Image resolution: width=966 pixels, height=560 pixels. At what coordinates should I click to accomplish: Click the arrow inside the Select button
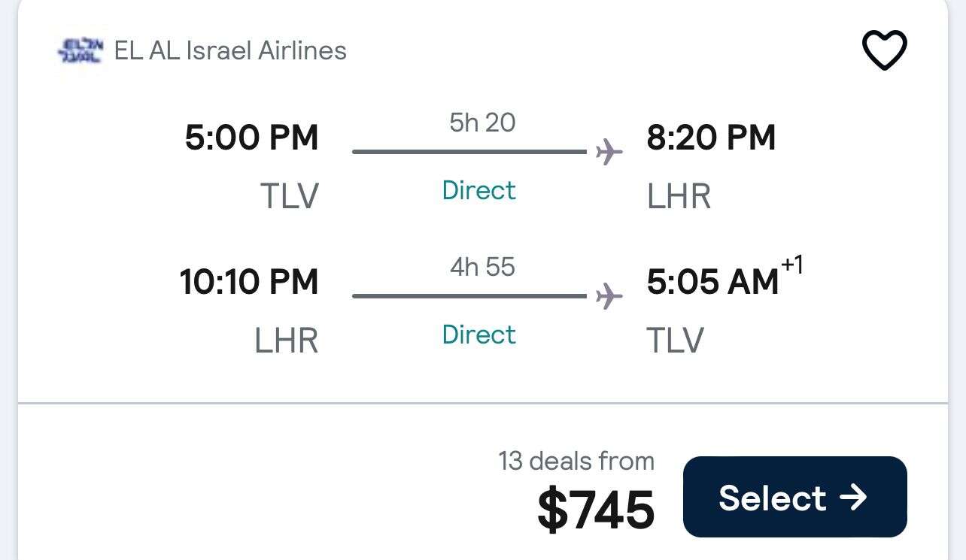point(853,497)
